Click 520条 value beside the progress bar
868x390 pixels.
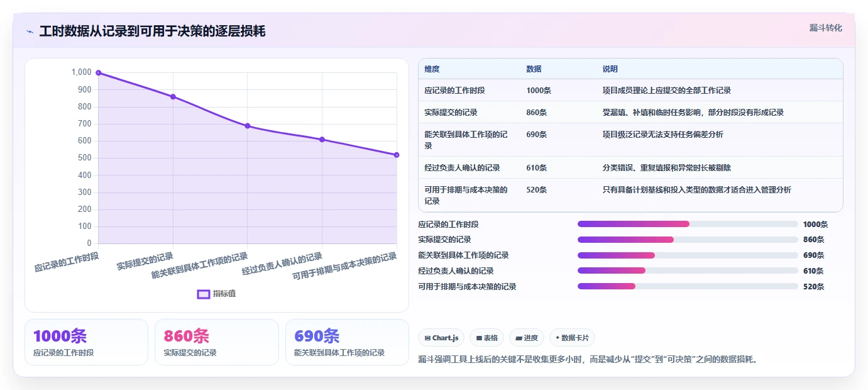click(x=813, y=287)
